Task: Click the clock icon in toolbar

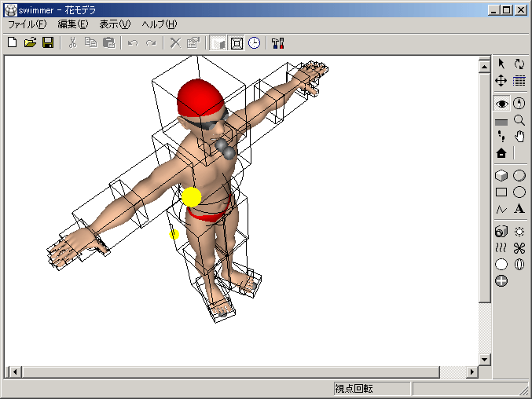Action: pos(255,43)
